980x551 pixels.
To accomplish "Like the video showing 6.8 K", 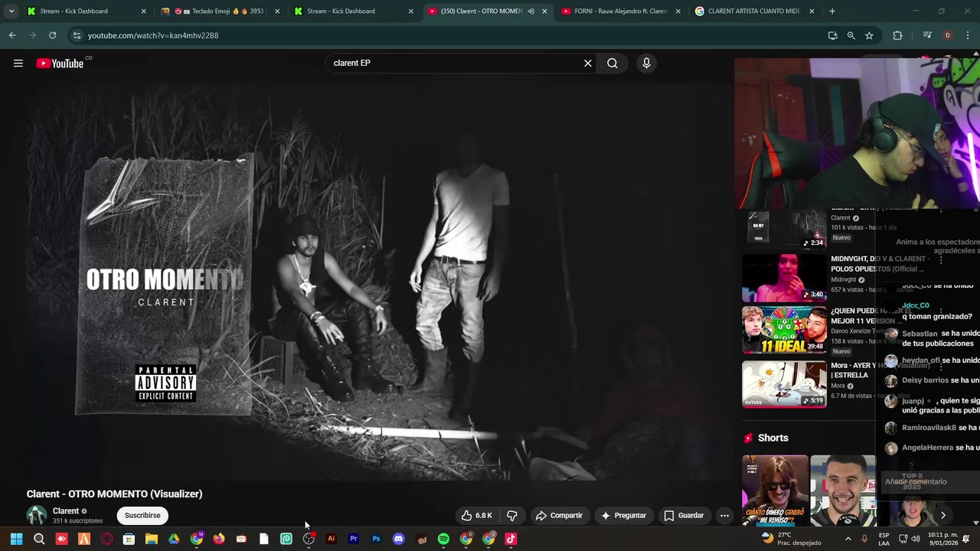I will coord(476,516).
